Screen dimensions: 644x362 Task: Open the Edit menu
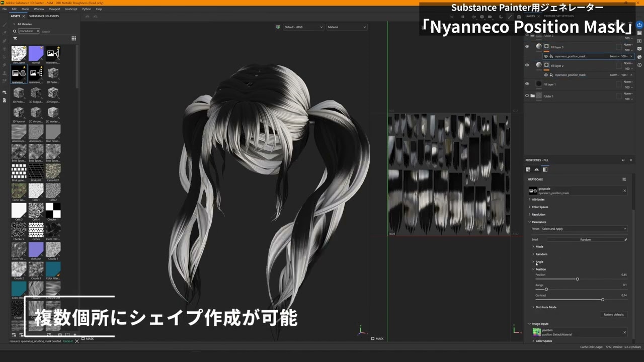(x=14, y=9)
